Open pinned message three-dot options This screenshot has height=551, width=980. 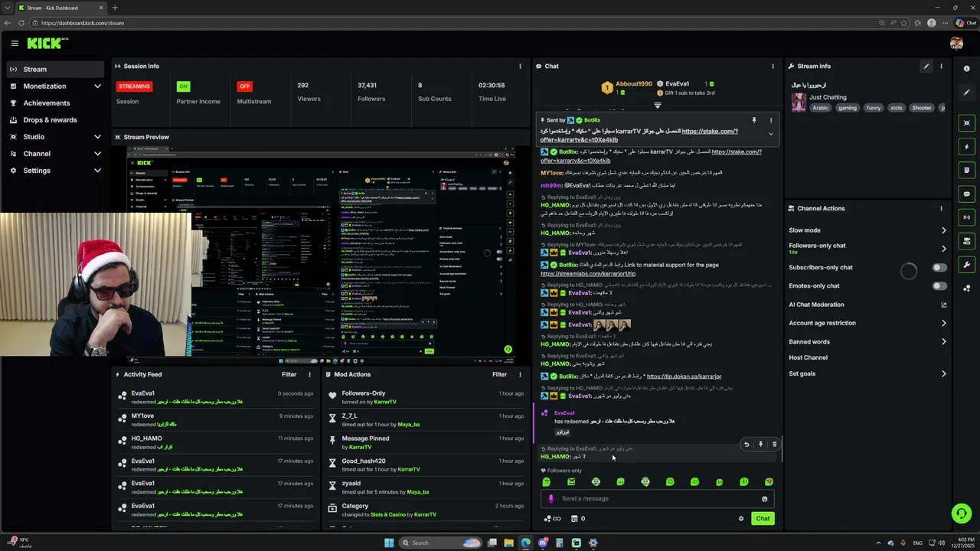(771, 120)
